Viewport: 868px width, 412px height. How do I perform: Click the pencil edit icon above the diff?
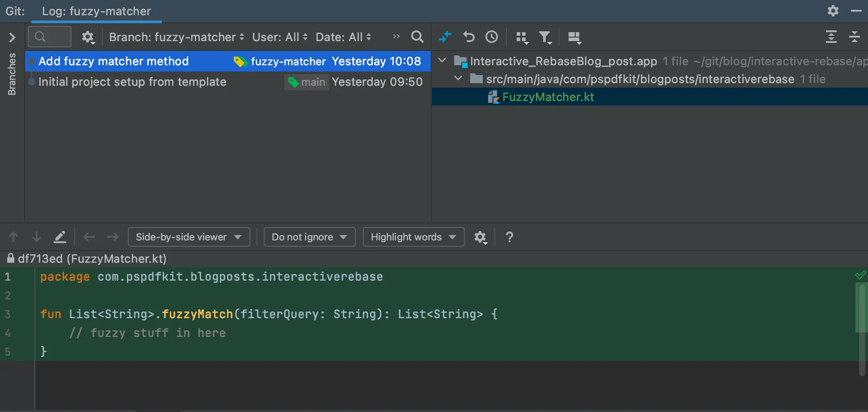tap(60, 237)
